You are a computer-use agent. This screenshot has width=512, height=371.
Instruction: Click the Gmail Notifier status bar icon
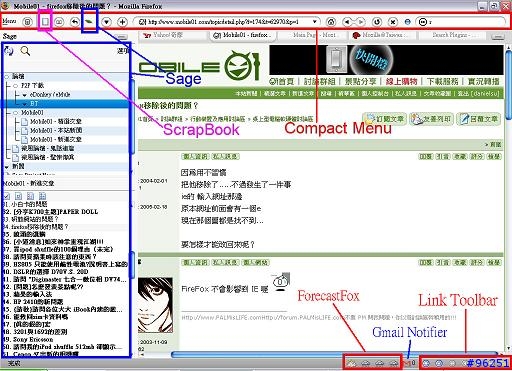(x=408, y=363)
